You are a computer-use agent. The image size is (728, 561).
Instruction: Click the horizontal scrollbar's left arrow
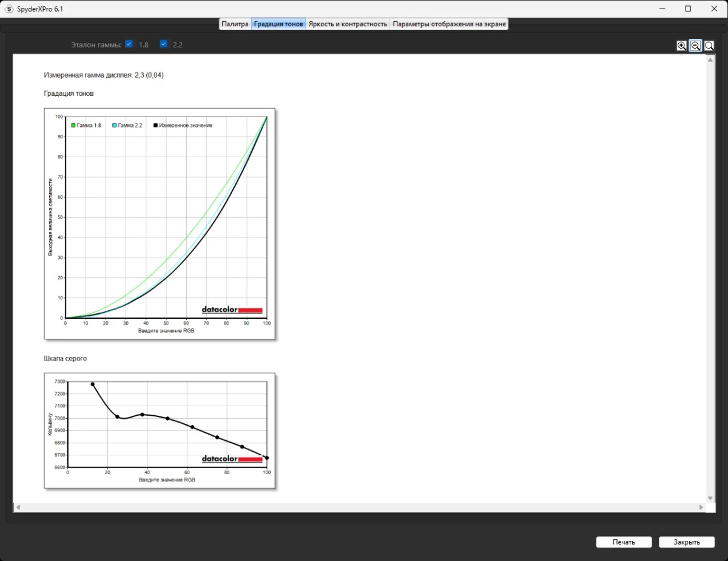pyautogui.click(x=18, y=507)
